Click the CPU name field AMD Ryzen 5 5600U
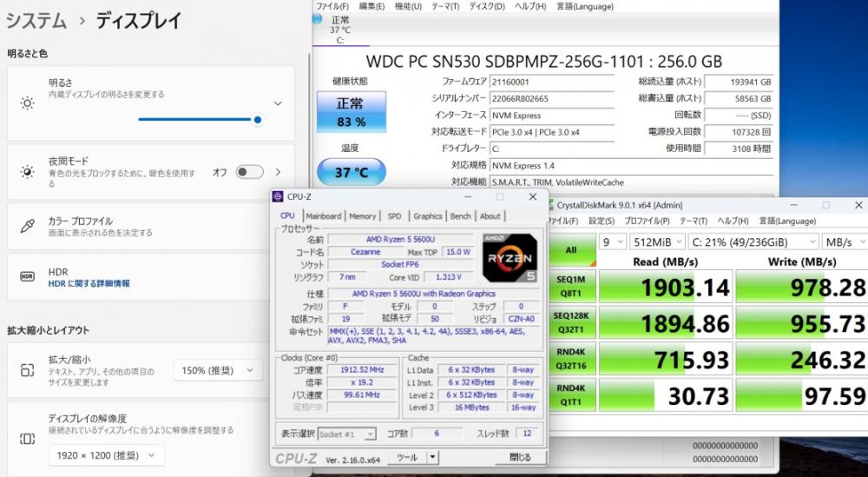 tap(400, 239)
